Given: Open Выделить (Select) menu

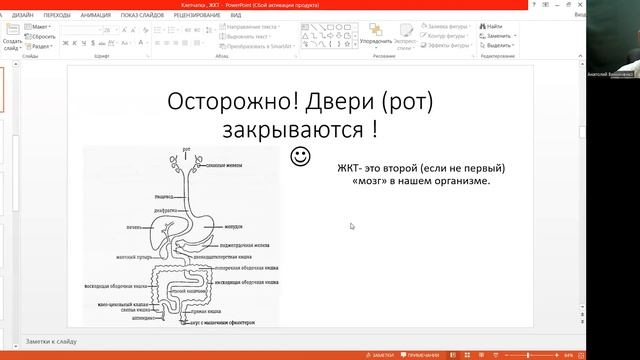Looking at the screenshot, I should click(497, 45).
